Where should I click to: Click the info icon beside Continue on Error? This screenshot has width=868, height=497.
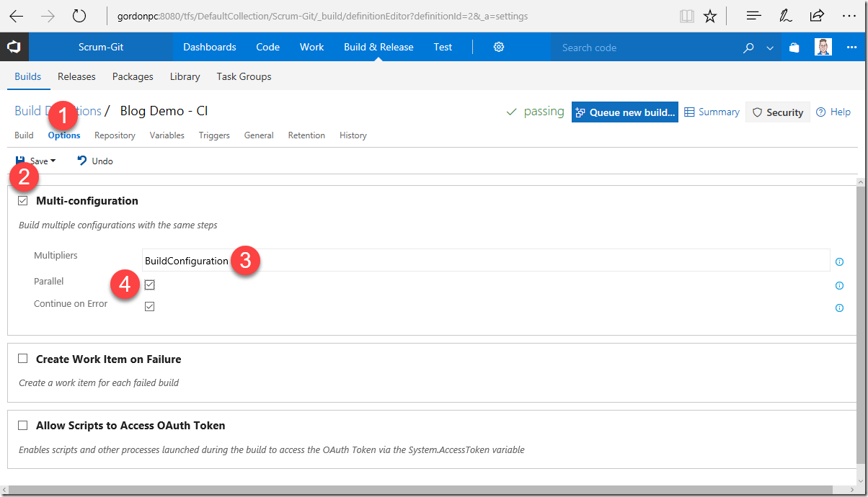coord(839,308)
